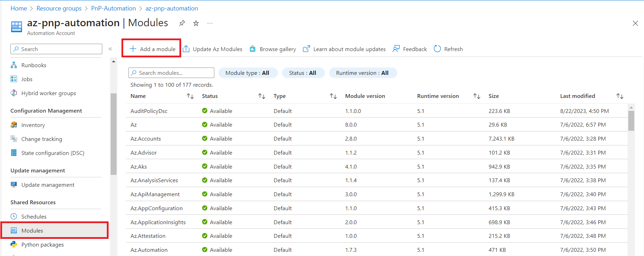Go to Resource groups breadcrumb link

click(59, 8)
